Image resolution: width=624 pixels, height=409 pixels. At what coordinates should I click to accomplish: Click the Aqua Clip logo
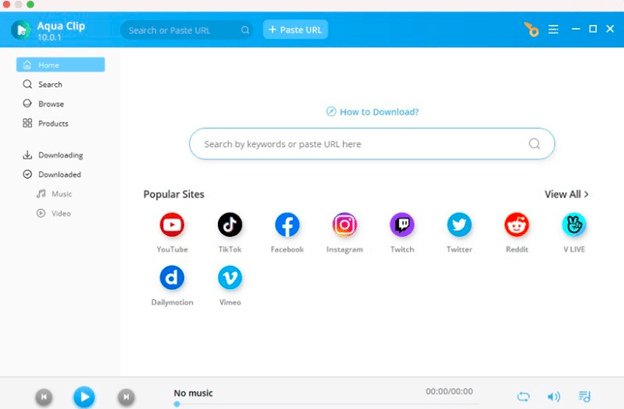(21, 30)
